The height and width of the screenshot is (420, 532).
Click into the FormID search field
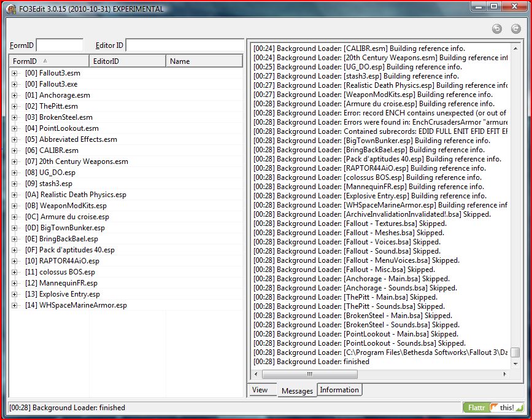60,45
